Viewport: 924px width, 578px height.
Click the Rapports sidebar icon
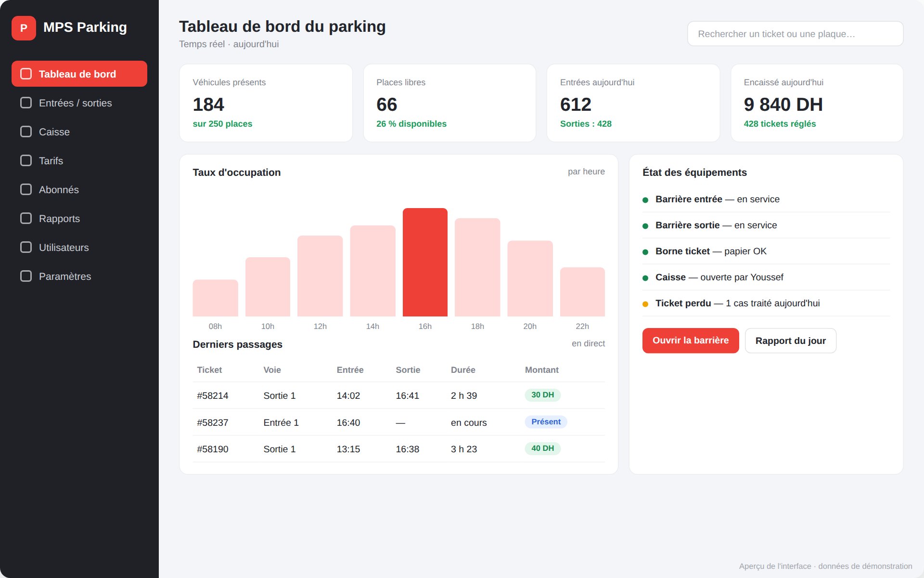(x=26, y=218)
